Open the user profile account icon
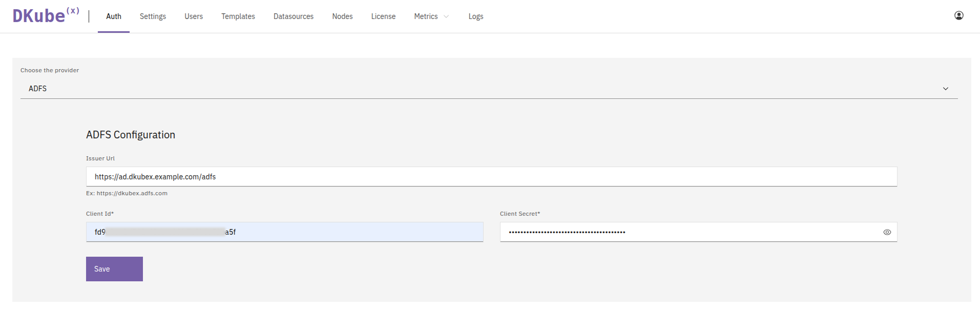Image resolution: width=980 pixels, height=310 pixels. (x=958, y=16)
